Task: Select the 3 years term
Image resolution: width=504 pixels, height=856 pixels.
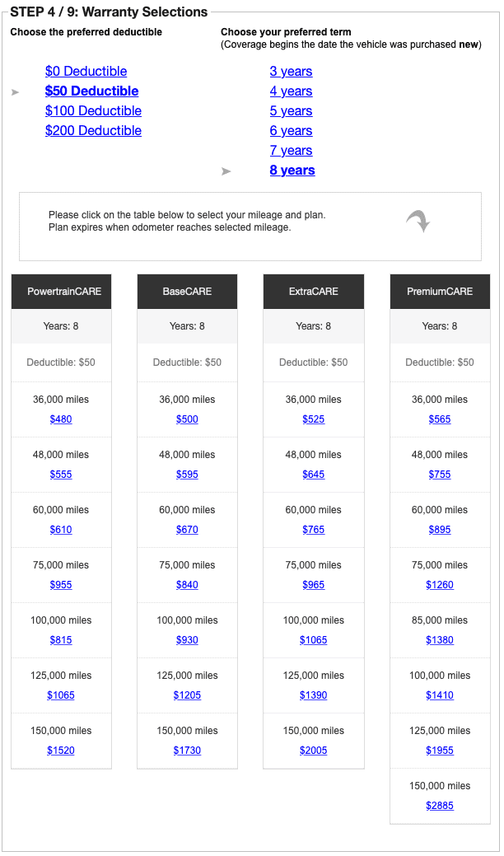Action: 291,72
